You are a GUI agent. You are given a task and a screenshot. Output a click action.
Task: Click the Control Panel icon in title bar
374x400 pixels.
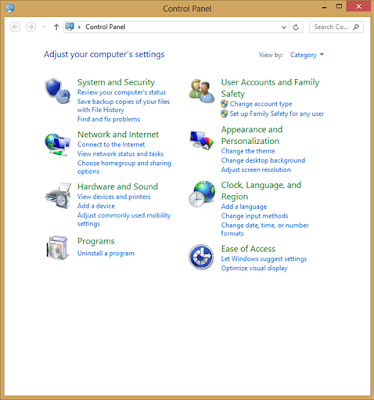[10, 8]
